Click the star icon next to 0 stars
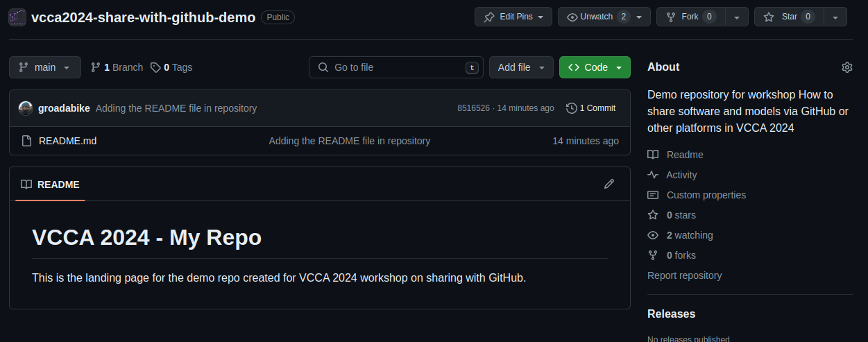This screenshot has height=342, width=868. pos(653,215)
